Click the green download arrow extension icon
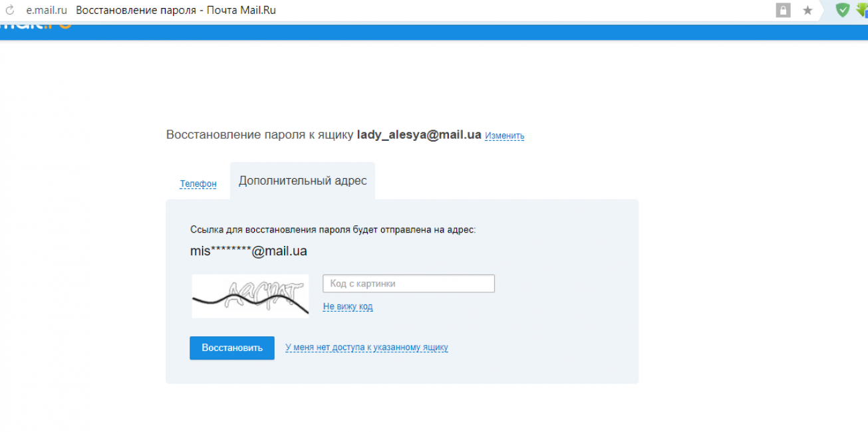The height and width of the screenshot is (432, 868). tap(862, 10)
